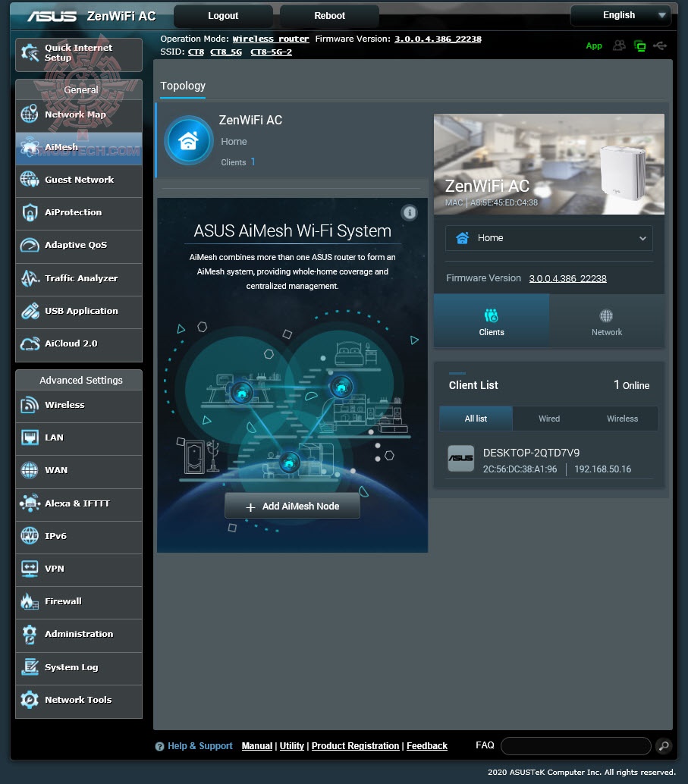The height and width of the screenshot is (784, 688).
Task: Click the client MAC 2C:56:DC:38:A1:96
Action: coord(520,469)
